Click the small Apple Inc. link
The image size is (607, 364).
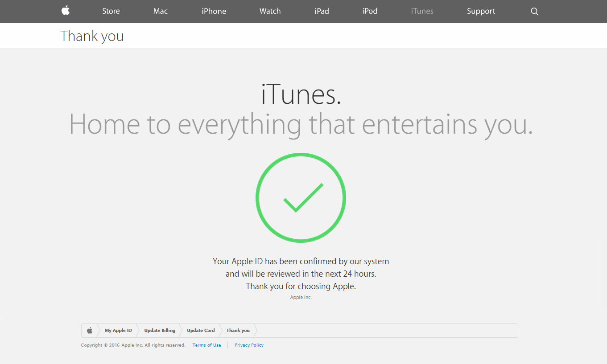(x=301, y=297)
